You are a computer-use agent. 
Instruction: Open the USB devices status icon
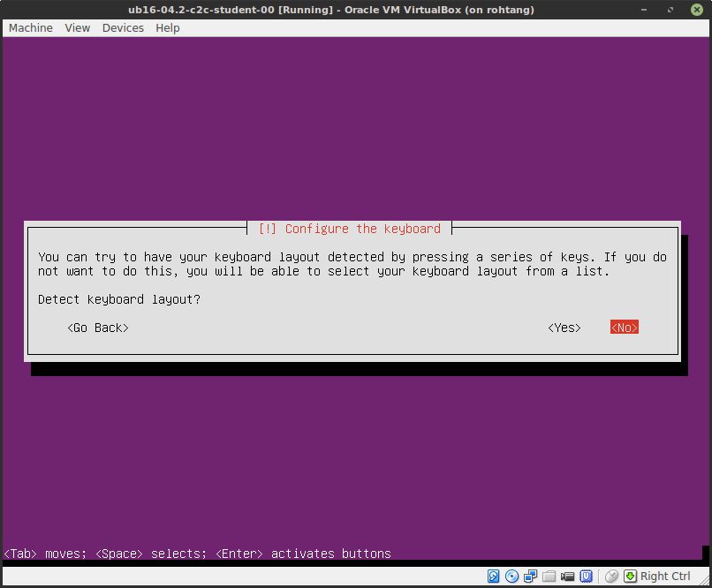[587, 576]
